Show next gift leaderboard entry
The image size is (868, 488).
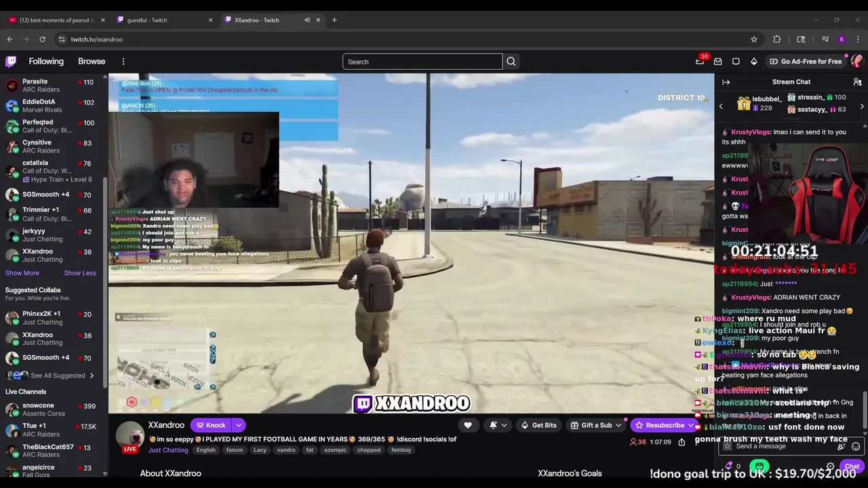click(x=862, y=106)
